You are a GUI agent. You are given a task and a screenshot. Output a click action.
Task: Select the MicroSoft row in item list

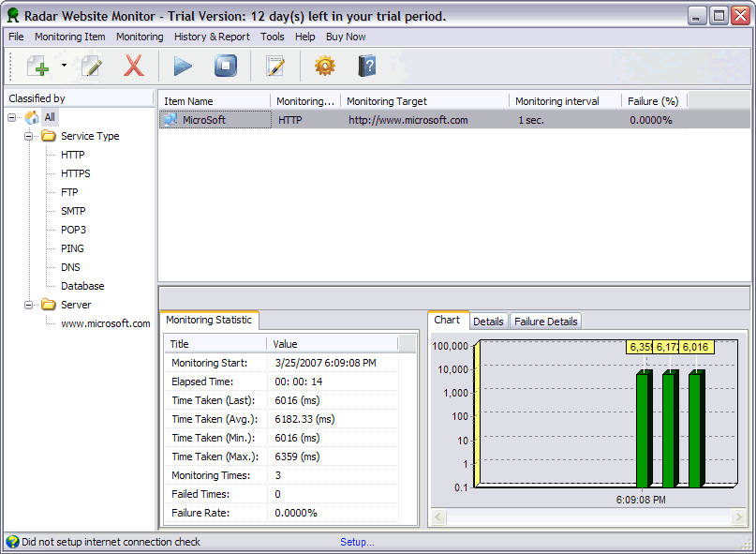click(x=203, y=120)
